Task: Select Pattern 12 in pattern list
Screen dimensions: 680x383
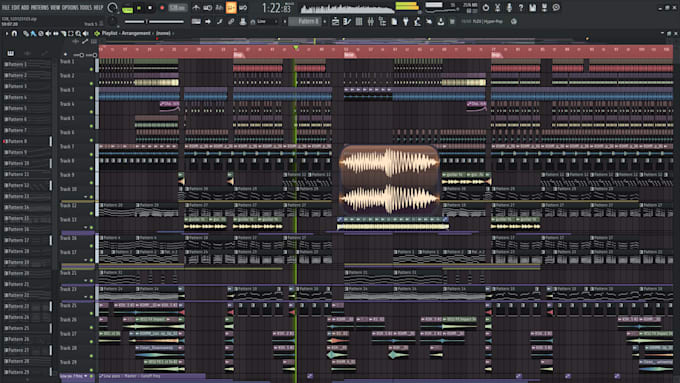Action: [27, 185]
